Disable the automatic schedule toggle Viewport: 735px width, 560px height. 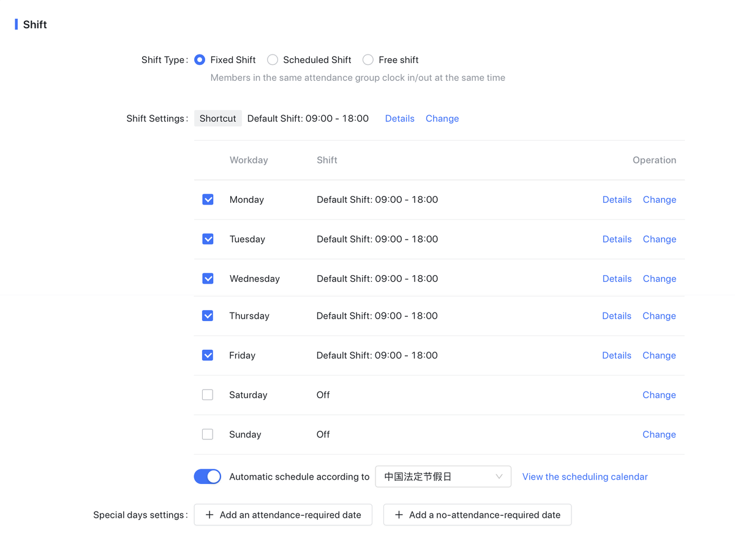click(x=208, y=477)
